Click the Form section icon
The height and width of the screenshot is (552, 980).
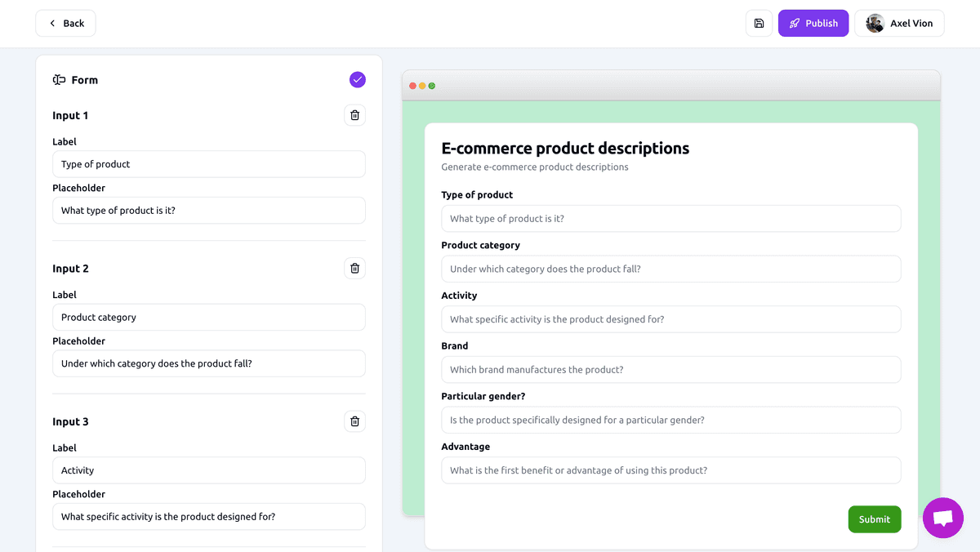click(59, 80)
